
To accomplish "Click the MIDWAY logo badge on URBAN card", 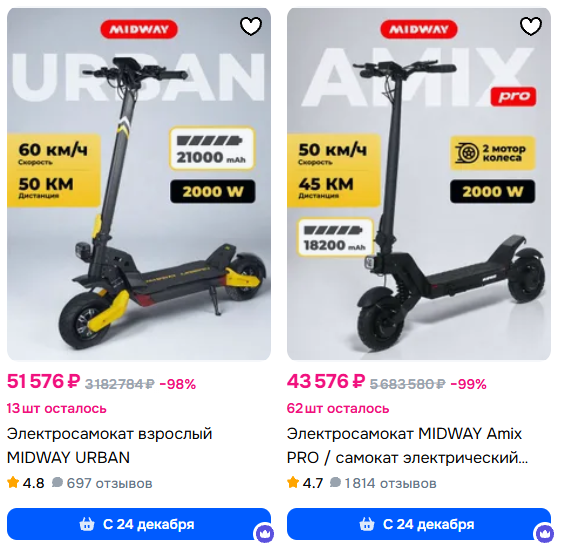I will tap(139, 29).
